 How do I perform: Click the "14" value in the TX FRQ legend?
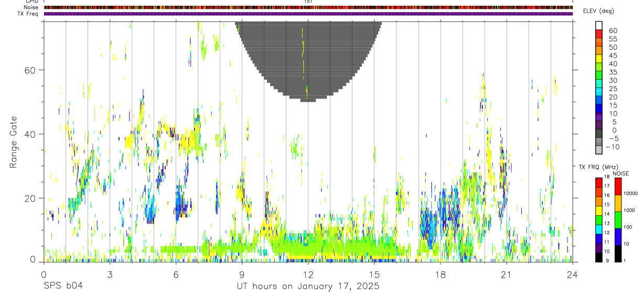coord(607,214)
